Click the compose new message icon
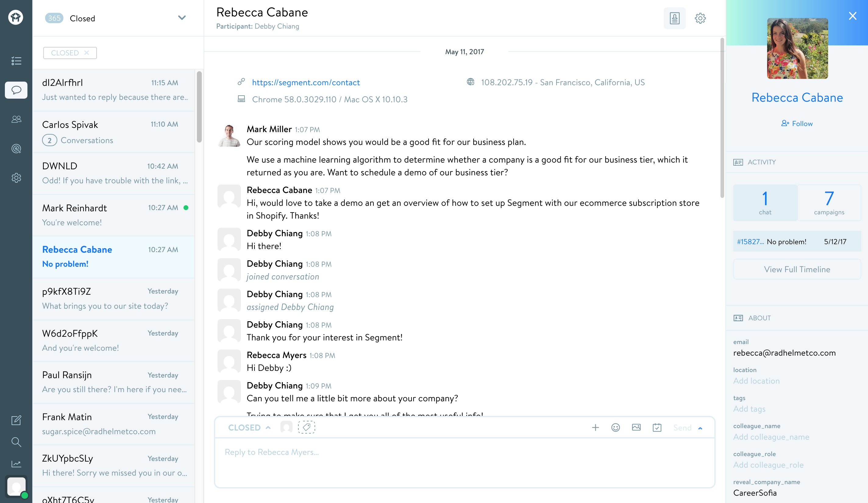The height and width of the screenshot is (503, 868). (x=16, y=420)
